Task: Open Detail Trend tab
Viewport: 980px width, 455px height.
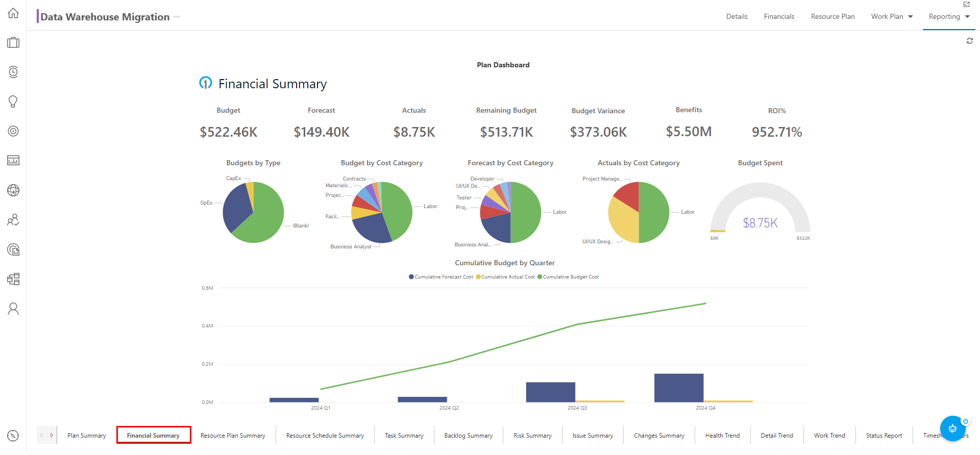Action: [777, 435]
